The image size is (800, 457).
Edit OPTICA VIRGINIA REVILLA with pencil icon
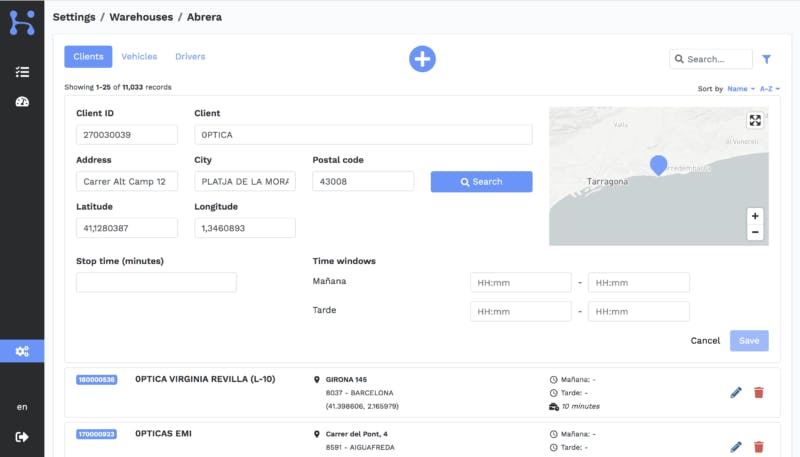(736, 392)
